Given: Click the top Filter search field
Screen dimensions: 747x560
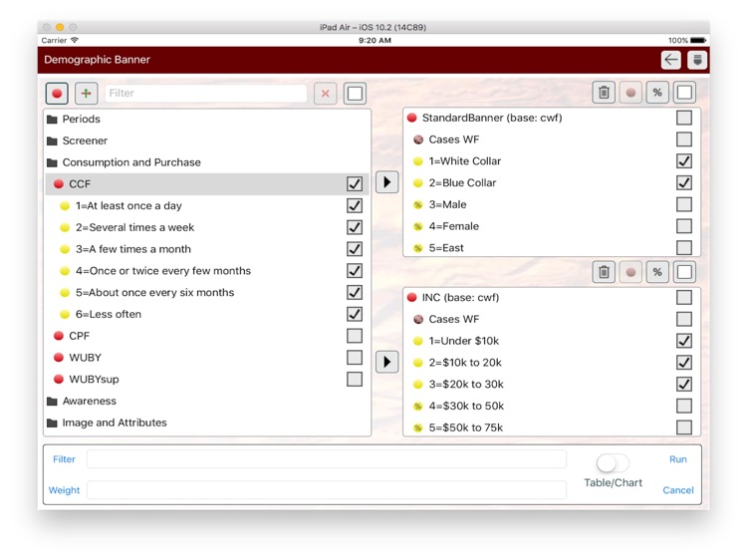Looking at the screenshot, I should [206, 93].
